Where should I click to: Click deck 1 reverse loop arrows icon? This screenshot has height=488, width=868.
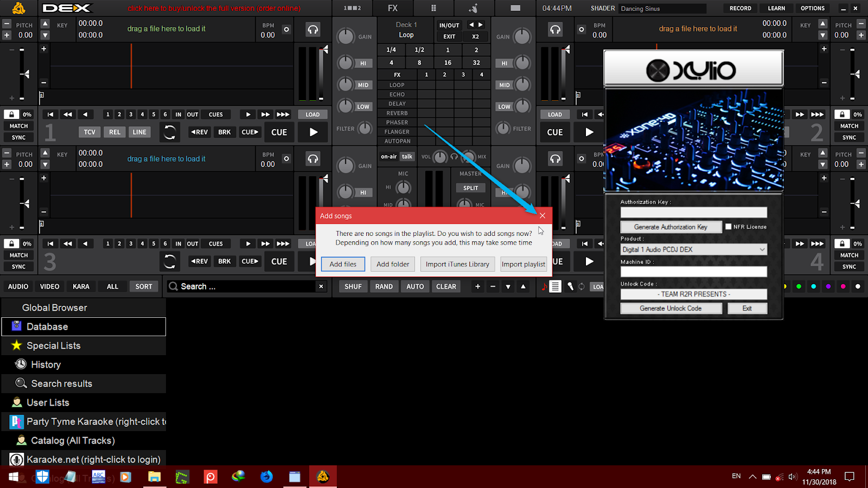(170, 132)
